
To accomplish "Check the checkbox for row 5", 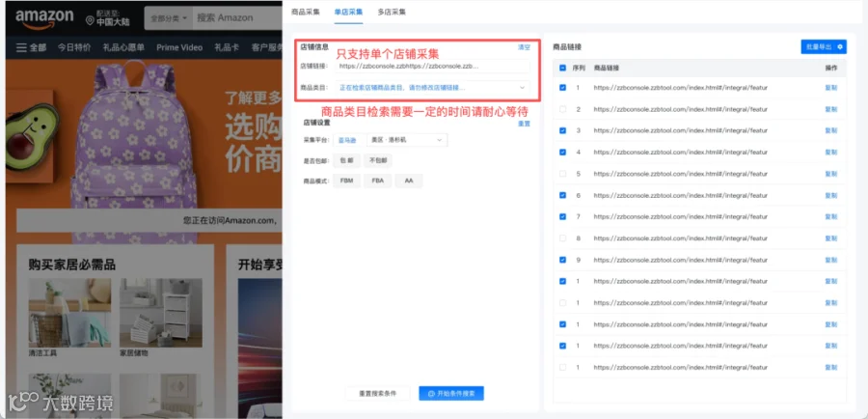I will pyautogui.click(x=563, y=174).
